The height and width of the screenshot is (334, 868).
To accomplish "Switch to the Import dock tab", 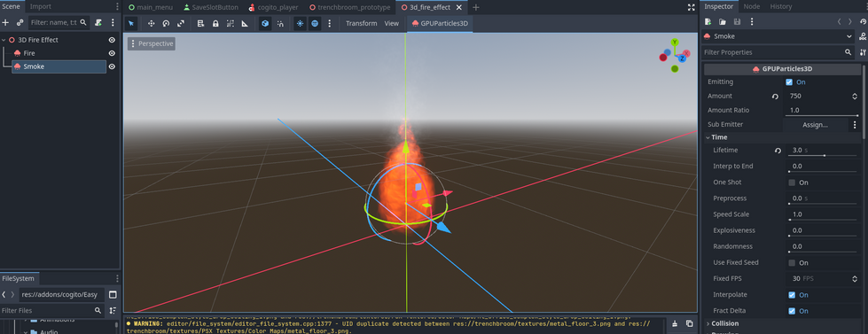I will [x=40, y=6].
